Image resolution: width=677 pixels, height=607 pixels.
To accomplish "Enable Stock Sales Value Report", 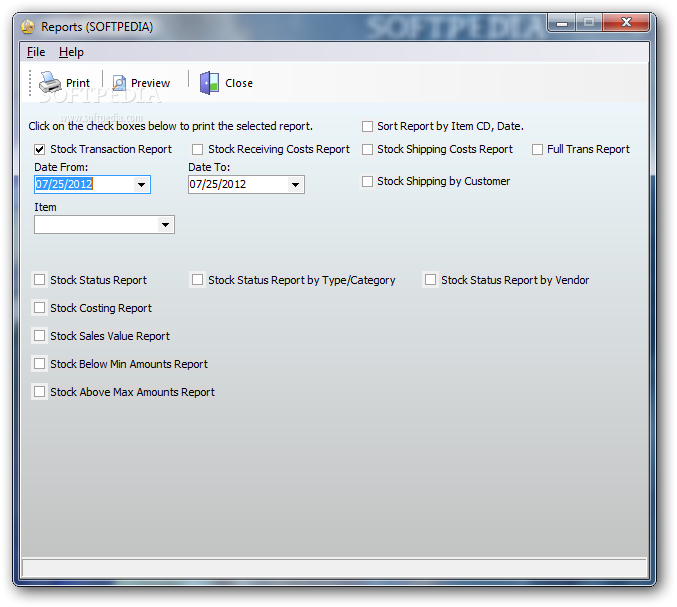I will click(x=40, y=336).
